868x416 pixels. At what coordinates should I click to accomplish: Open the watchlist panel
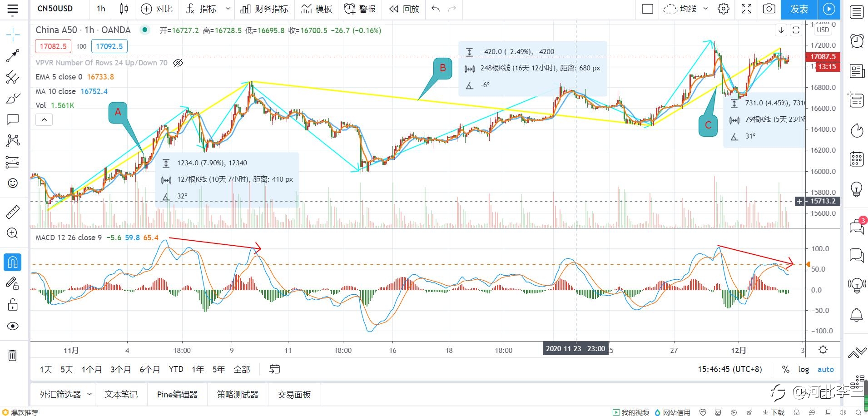(x=857, y=12)
